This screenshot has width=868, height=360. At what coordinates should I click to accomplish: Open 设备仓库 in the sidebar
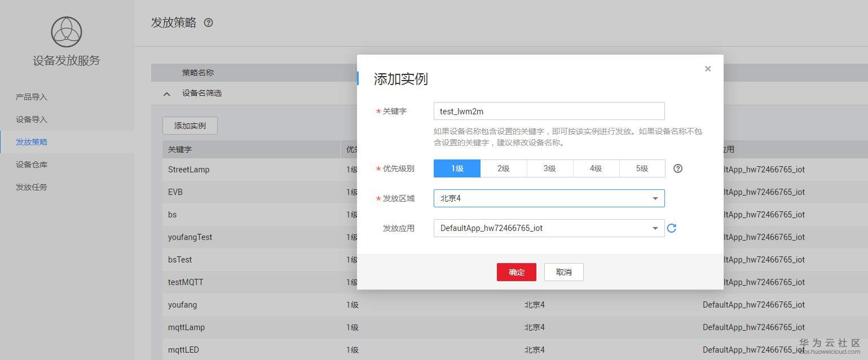[32, 165]
